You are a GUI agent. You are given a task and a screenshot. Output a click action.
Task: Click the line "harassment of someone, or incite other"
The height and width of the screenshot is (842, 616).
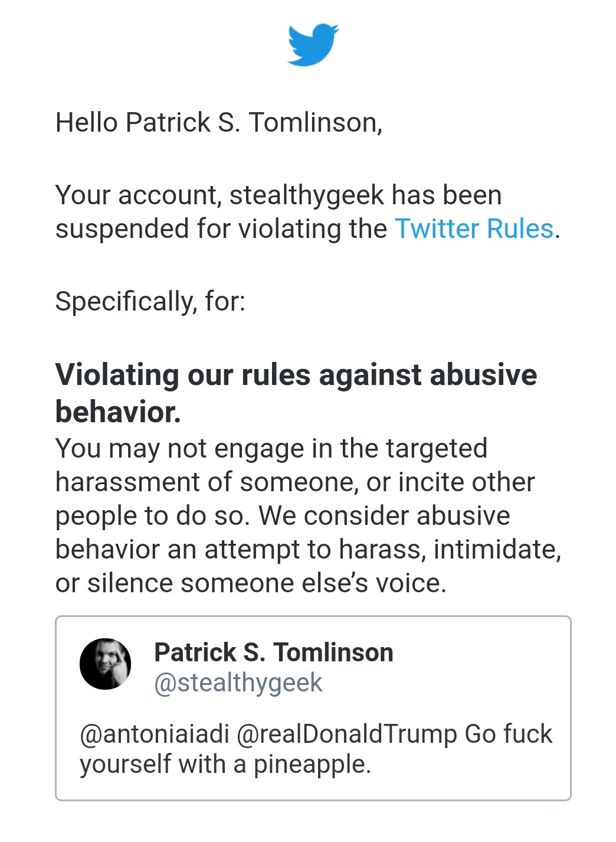(294, 482)
